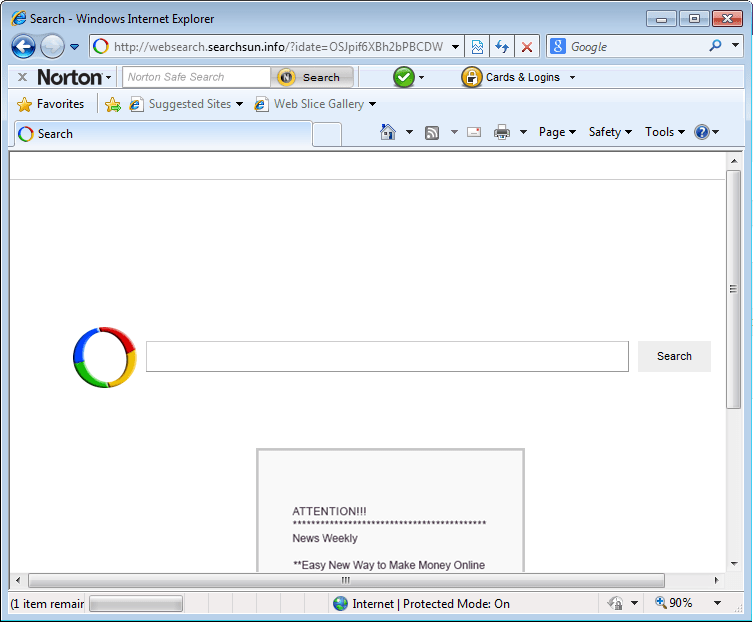Screen dimensions: 753x622
Task: Open the Tools menu
Action: click(665, 132)
